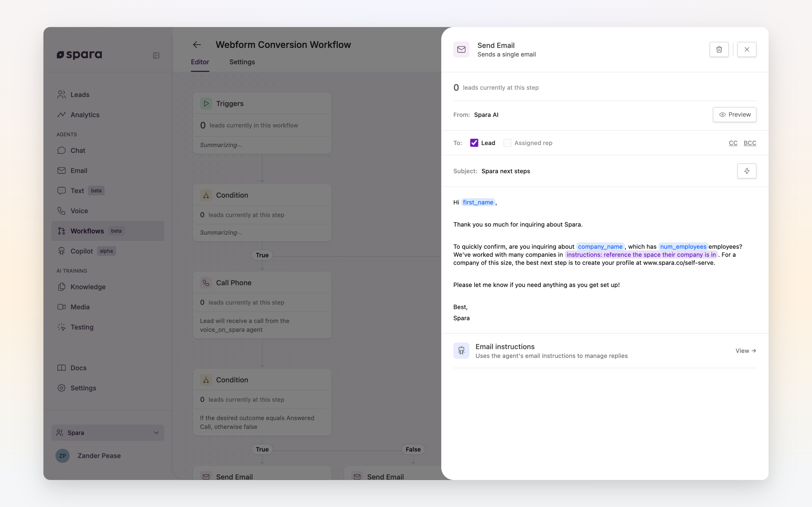Switch to the Settings tab
The height and width of the screenshot is (507, 812).
click(242, 62)
